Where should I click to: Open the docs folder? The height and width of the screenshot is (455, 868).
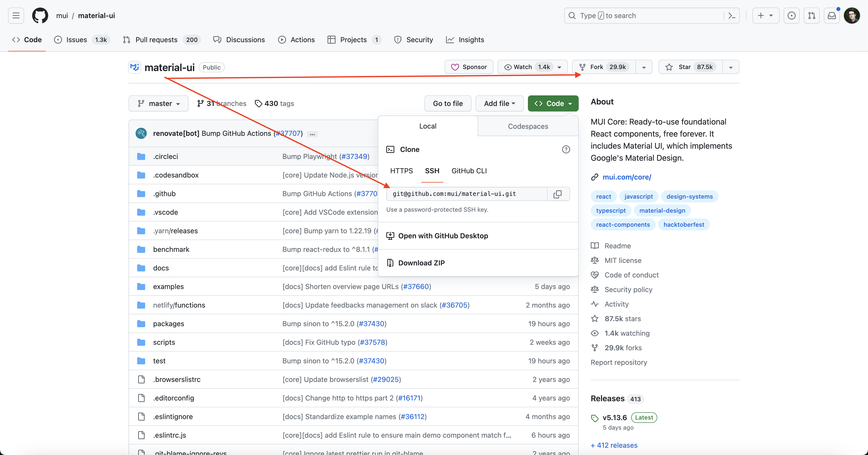point(161,268)
